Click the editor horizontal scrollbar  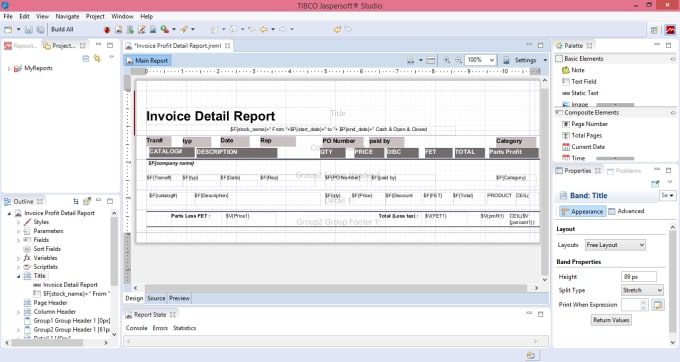coord(336,288)
